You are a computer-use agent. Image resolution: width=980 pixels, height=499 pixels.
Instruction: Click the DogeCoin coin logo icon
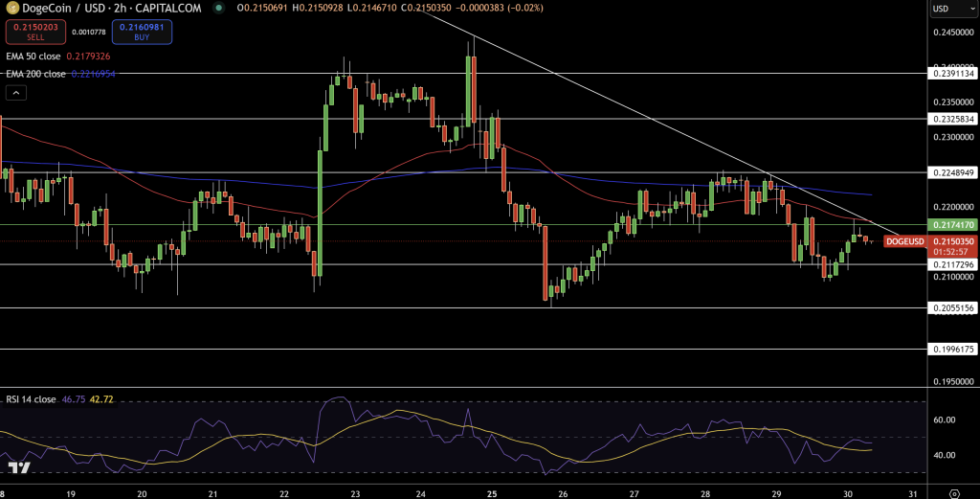[x=11, y=8]
